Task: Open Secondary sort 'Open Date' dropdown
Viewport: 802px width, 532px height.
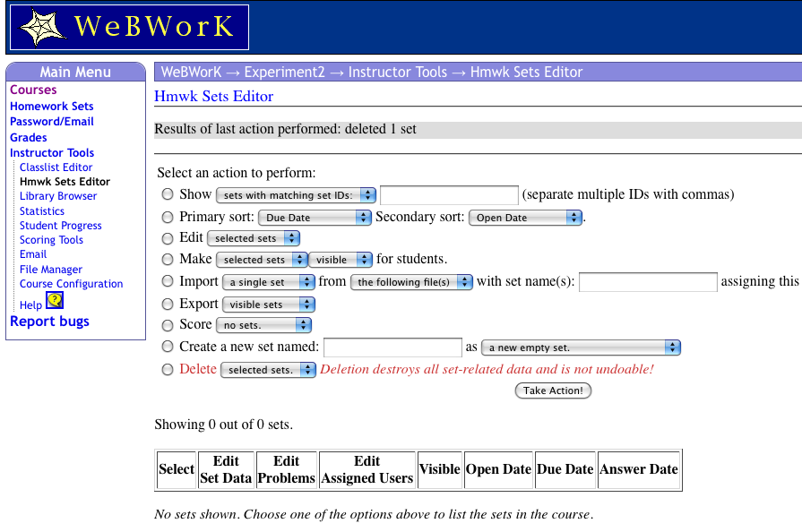Action: (525, 218)
